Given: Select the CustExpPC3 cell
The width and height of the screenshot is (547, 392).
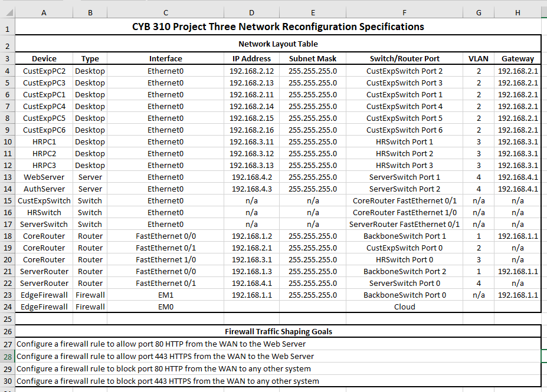Looking at the screenshot, I should click(44, 83).
